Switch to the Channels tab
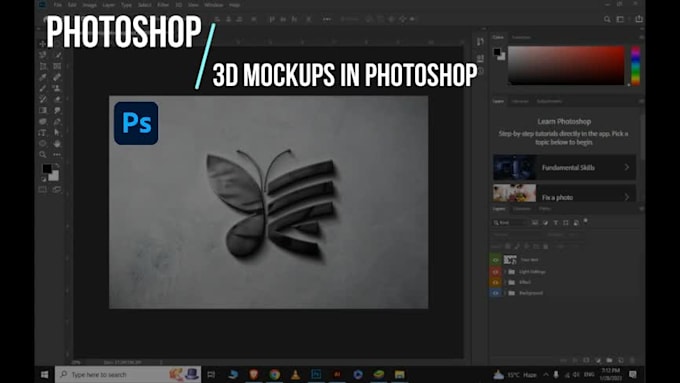 tap(522, 209)
